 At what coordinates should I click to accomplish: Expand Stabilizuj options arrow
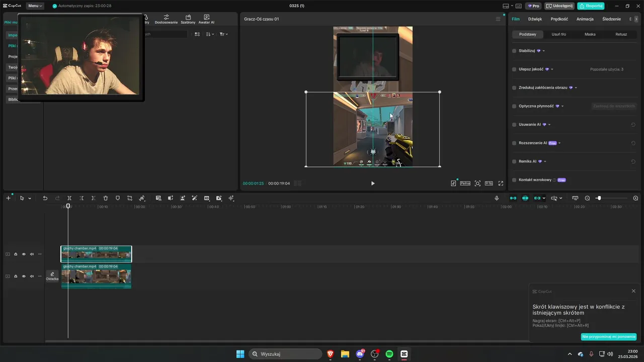pos(544,51)
